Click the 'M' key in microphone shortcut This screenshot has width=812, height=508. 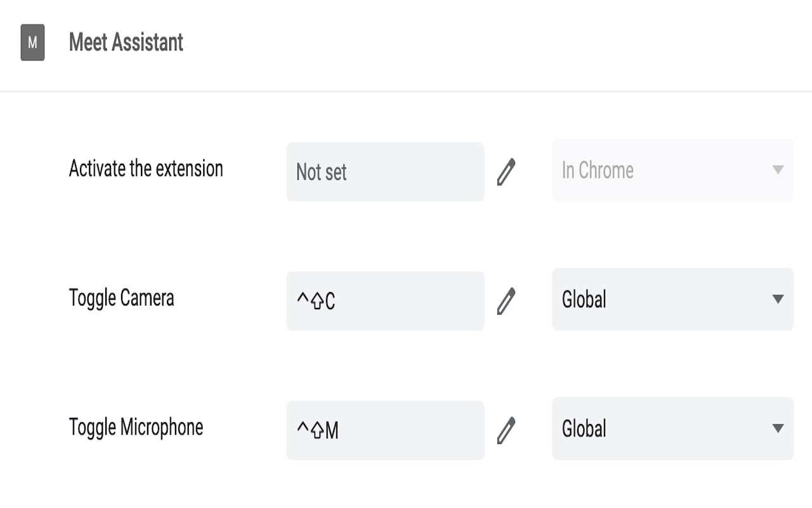click(332, 431)
